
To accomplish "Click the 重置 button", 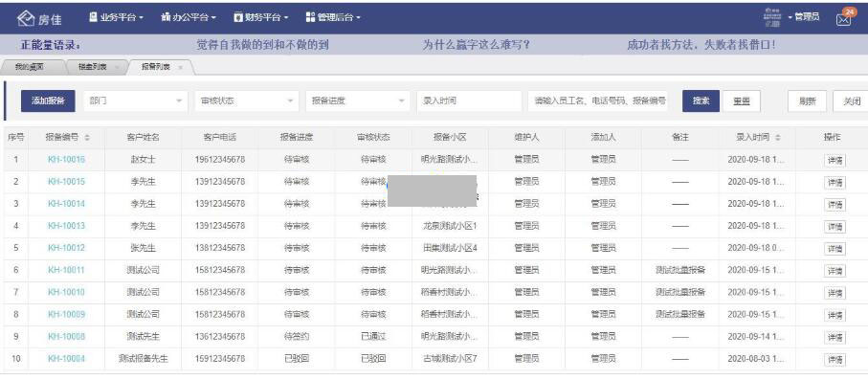I will coord(742,101).
